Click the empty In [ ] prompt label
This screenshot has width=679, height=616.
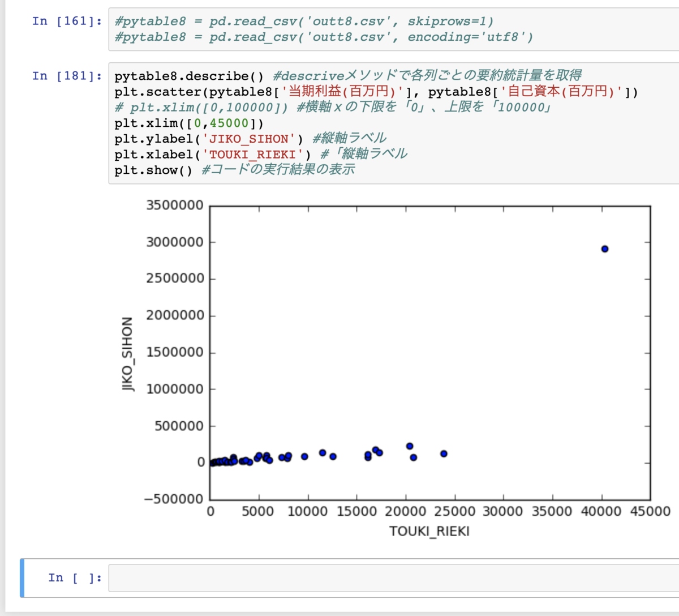[x=75, y=577]
